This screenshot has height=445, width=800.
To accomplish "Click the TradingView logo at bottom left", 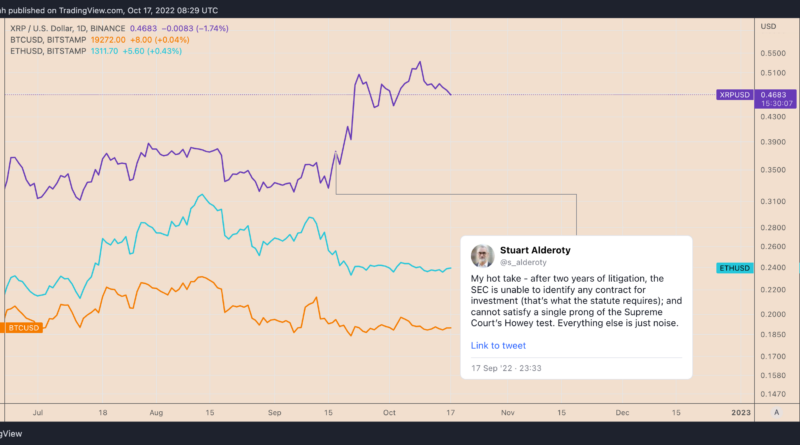I will [10, 436].
